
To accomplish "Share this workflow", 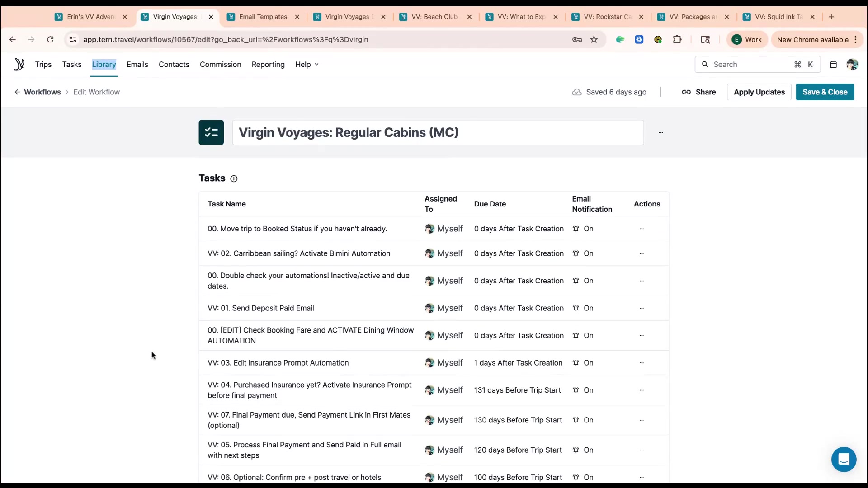I will click(699, 92).
